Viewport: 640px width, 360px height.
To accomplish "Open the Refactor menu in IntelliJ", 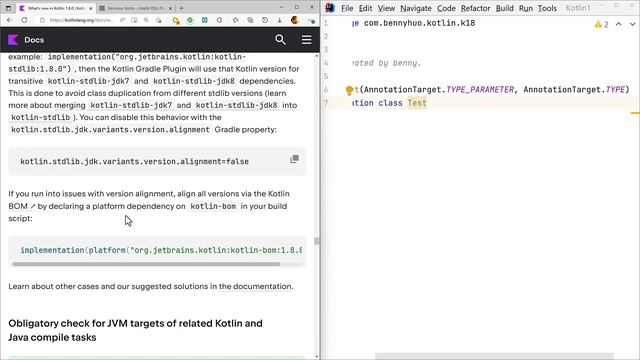I will click(476, 8).
